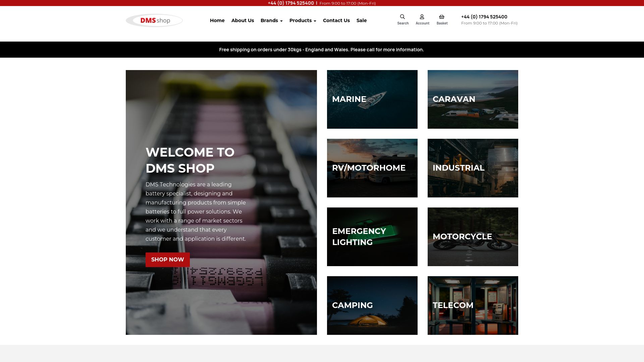This screenshot has height=362, width=644.
Task: Open the Marine category tile
Action: 372,99
